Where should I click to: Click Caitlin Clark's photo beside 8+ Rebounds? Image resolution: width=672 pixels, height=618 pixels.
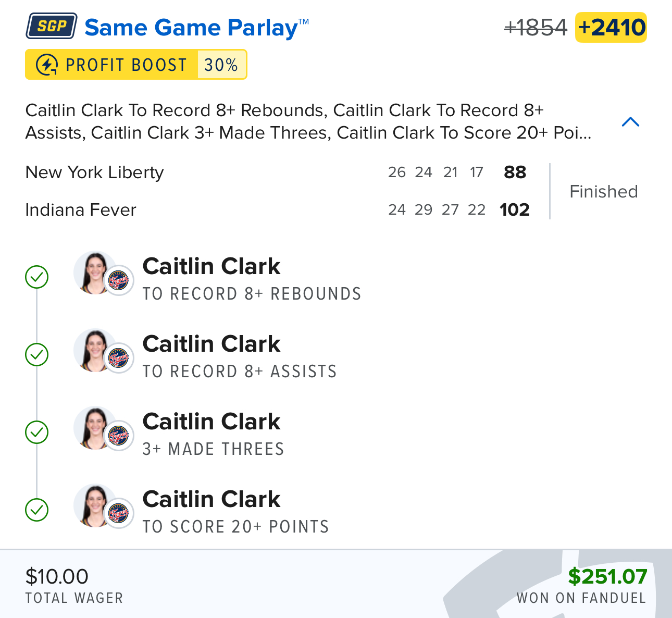pos(94,272)
